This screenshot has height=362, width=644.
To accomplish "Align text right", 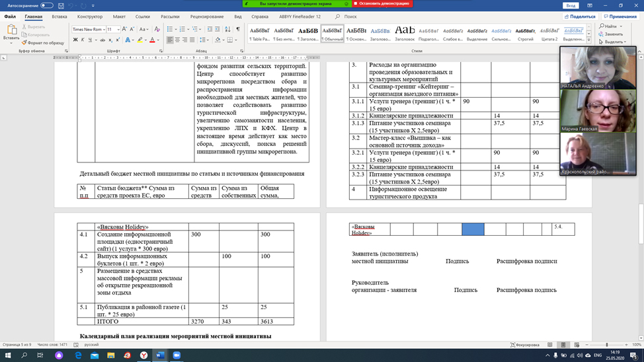I will tap(185, 40).
